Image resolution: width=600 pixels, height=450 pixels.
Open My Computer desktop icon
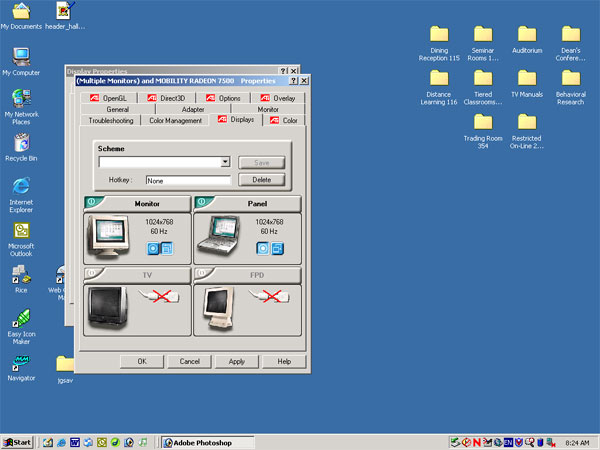[21, 61]
